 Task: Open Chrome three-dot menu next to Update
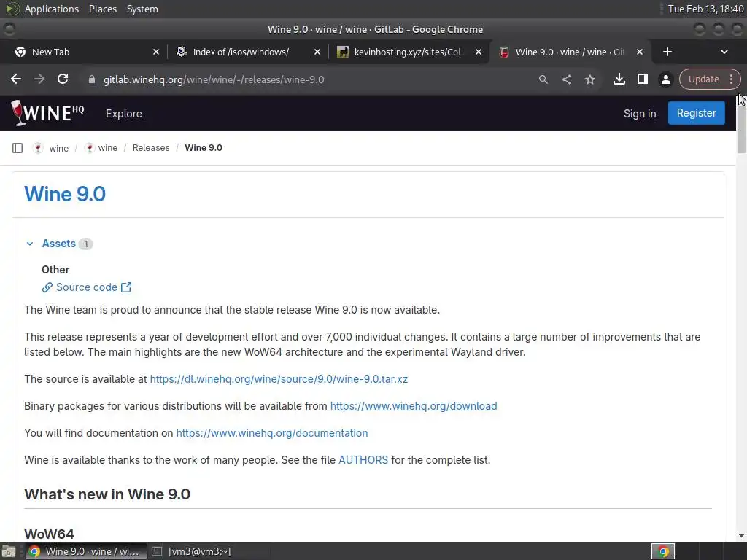pyautogui.click(x=731, y=79)
